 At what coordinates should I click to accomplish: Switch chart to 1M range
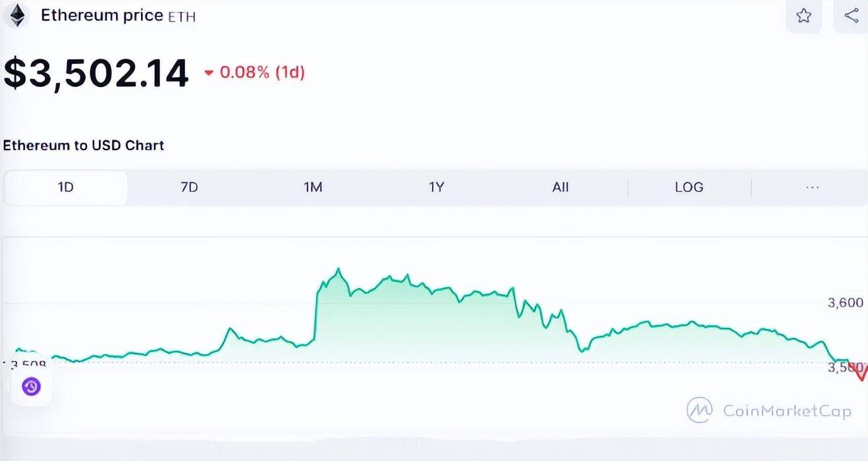(x=313, y=187)
